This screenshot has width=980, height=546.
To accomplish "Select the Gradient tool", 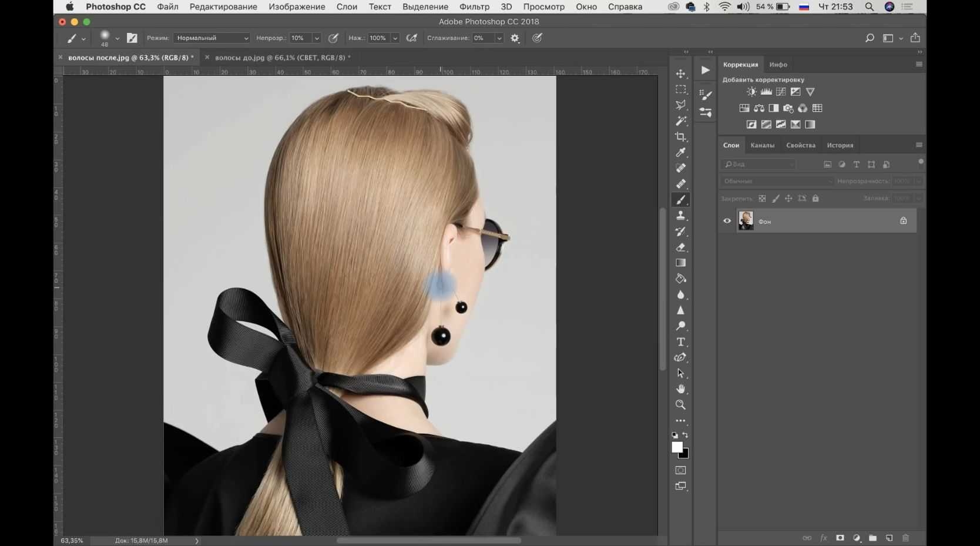I will click(680, 263).
